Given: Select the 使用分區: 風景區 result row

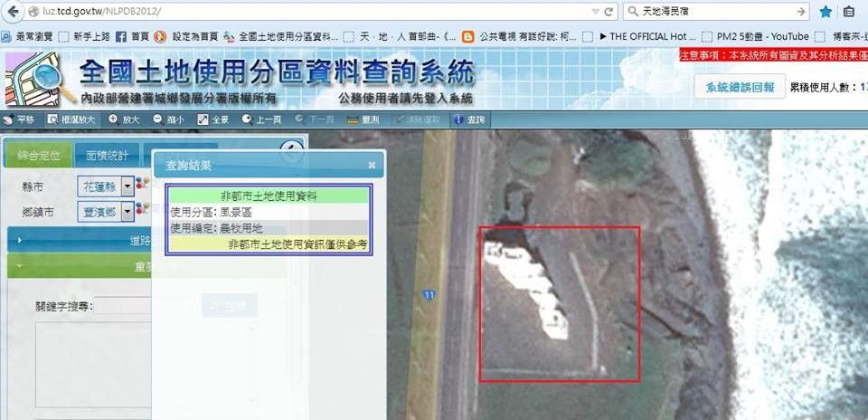Looking at the screenshot, I should point(269,212).
